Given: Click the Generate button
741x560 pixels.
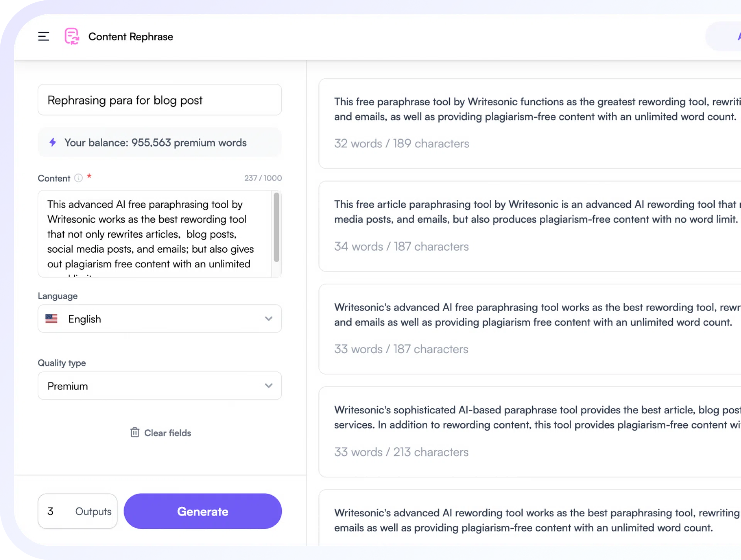Looking at the screenshot, I should point(203,511).
